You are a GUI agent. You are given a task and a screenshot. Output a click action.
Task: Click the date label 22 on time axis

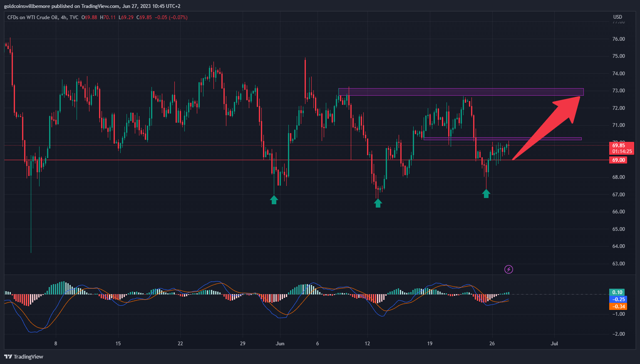click(x=180, y=344)
